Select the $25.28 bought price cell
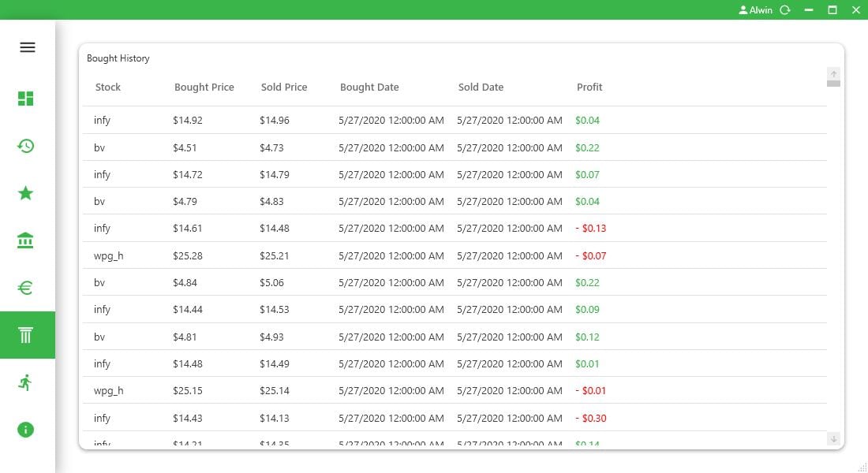 (x=188, y=256)
